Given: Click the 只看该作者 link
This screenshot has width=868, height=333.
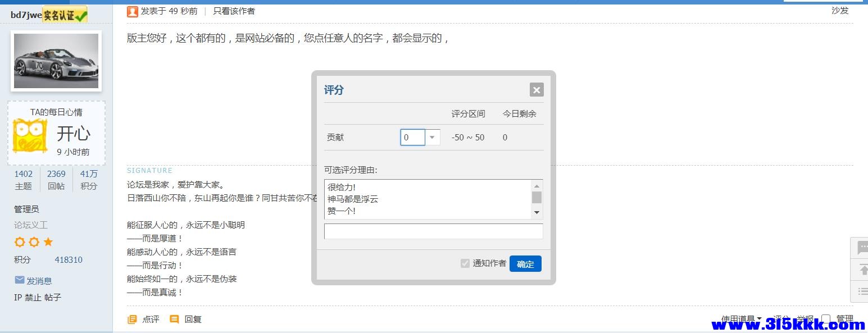Looking at the screenshot, I should pyautogui.click(x=234, y=11).
